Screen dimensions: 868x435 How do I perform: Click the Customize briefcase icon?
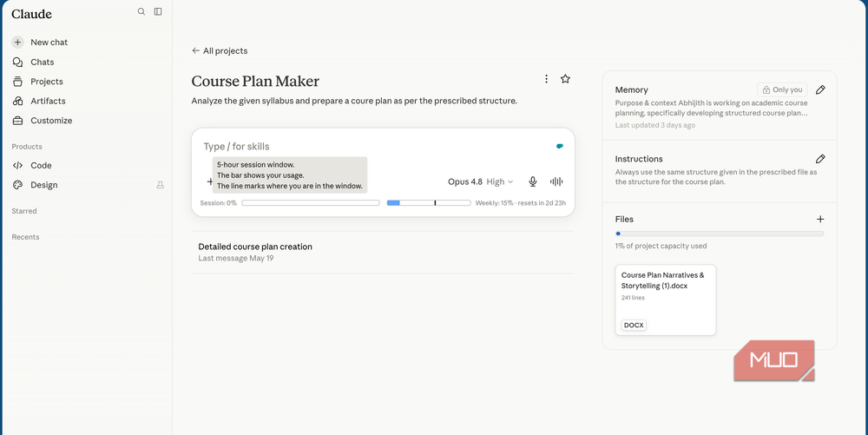tap(17, 120)
